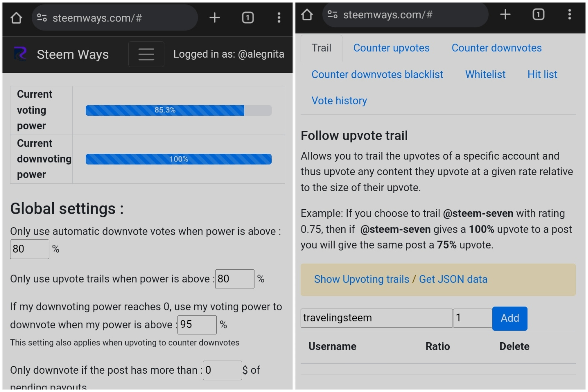The width and height of the screenshot is (588, 392).
Task: Click the 'Current downvoting power' label
Action: (44, 159)
